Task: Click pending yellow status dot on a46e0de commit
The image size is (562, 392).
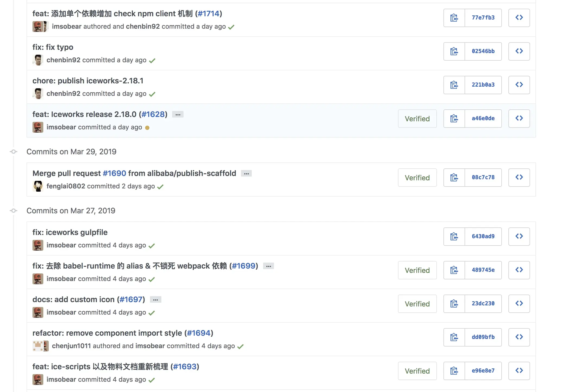Action: [147, 128]
